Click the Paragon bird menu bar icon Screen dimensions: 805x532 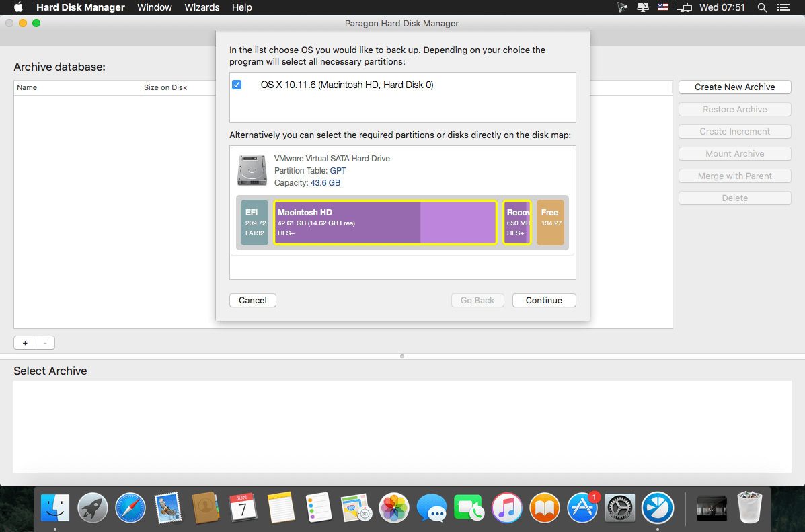pos(622,7)
